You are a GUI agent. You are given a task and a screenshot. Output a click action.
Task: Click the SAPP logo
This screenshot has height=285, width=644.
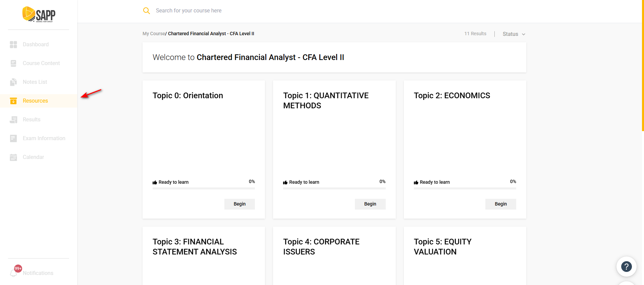point(39,14)
